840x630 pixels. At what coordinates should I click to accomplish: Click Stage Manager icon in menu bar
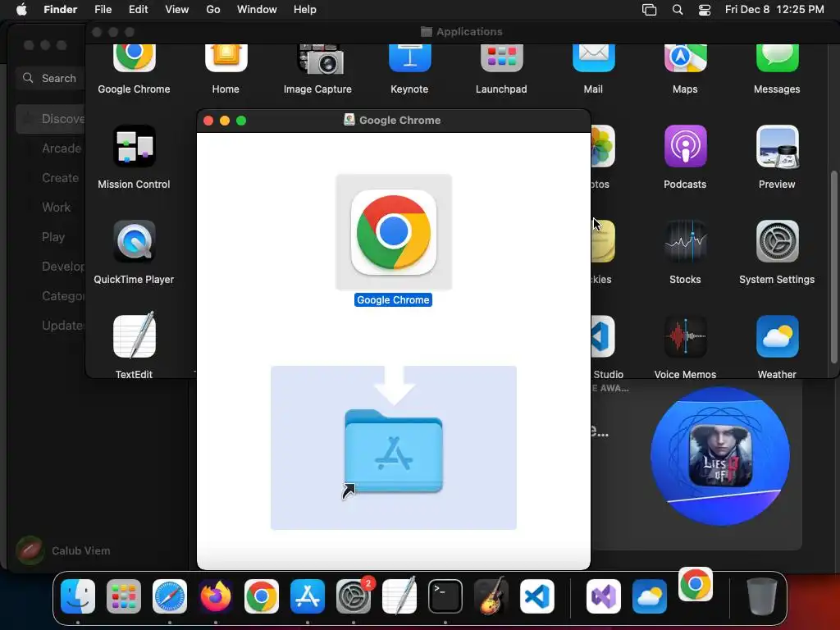coord(650,10)
